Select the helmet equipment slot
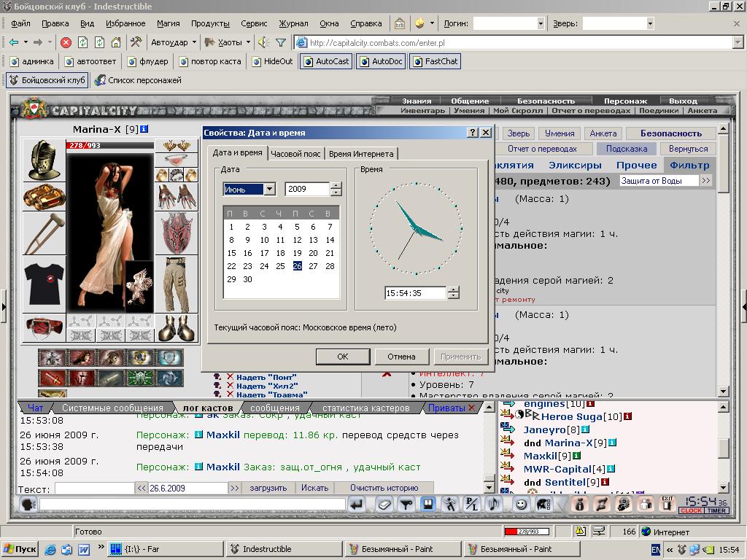This screenshot has width=747, height=560. 44,160
